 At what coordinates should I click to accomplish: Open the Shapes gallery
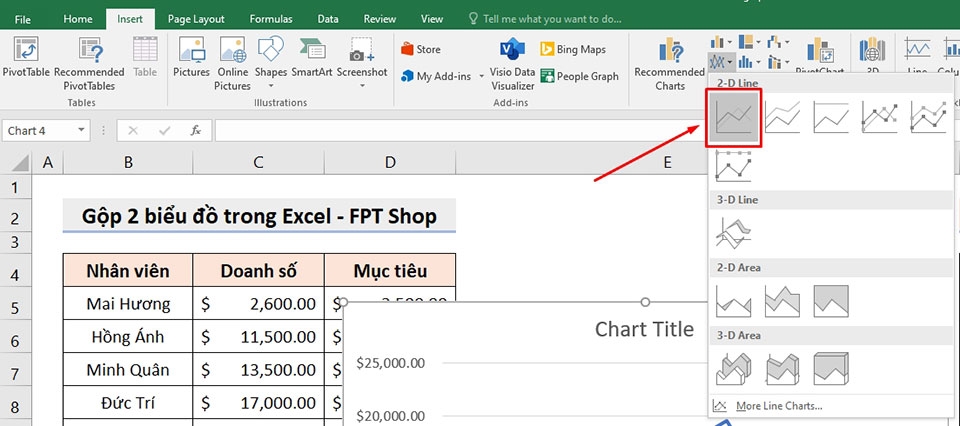click(271, 62)
